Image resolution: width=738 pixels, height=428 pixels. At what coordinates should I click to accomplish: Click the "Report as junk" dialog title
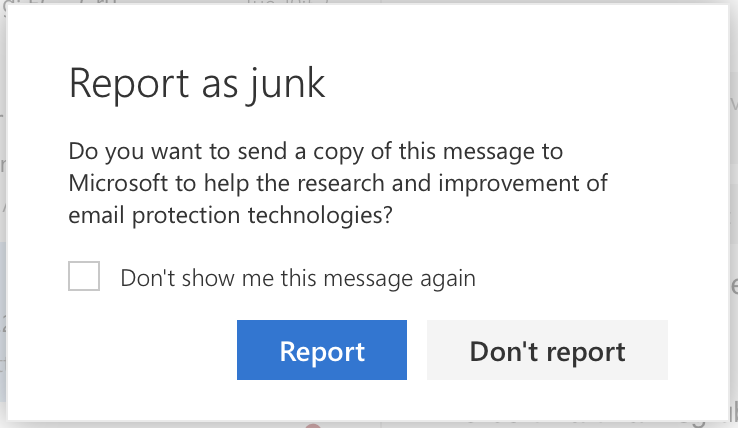197,83
